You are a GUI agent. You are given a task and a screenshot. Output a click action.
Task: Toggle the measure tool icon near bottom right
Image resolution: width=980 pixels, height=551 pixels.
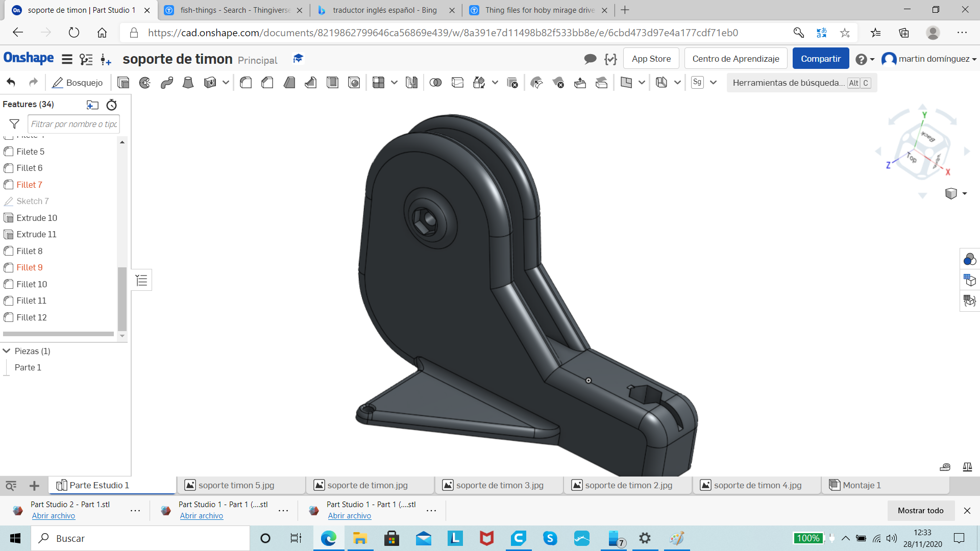pos(945,467)
